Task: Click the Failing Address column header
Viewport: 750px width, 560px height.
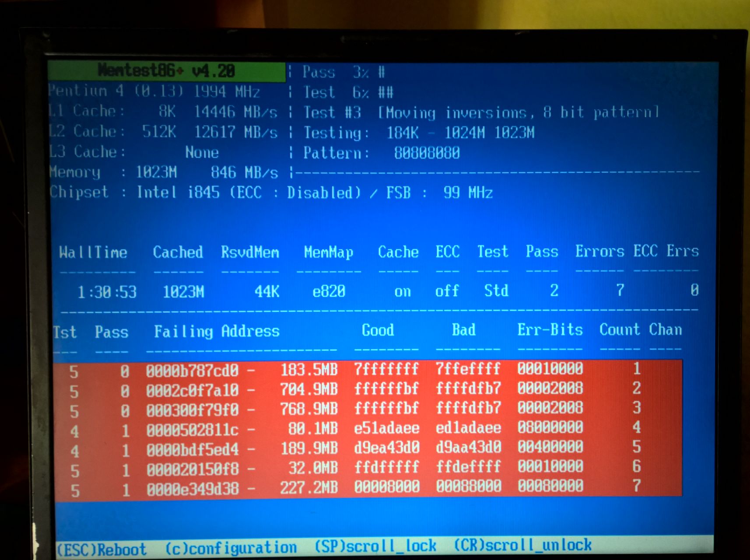Action: point(217,331)
